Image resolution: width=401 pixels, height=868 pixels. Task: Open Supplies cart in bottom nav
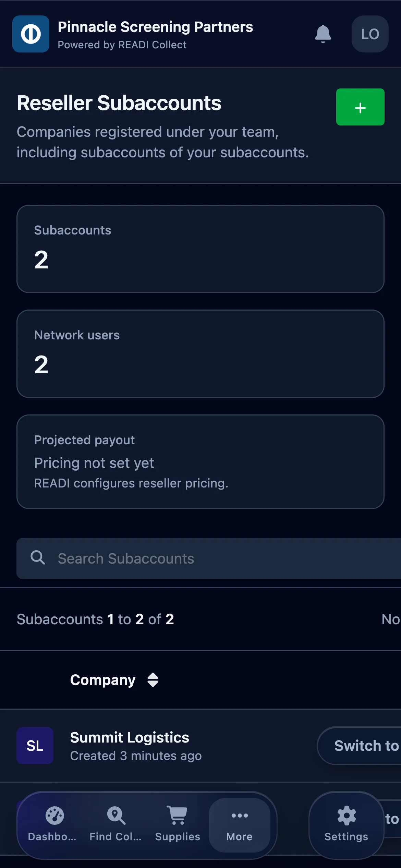[x=178, y=825]
